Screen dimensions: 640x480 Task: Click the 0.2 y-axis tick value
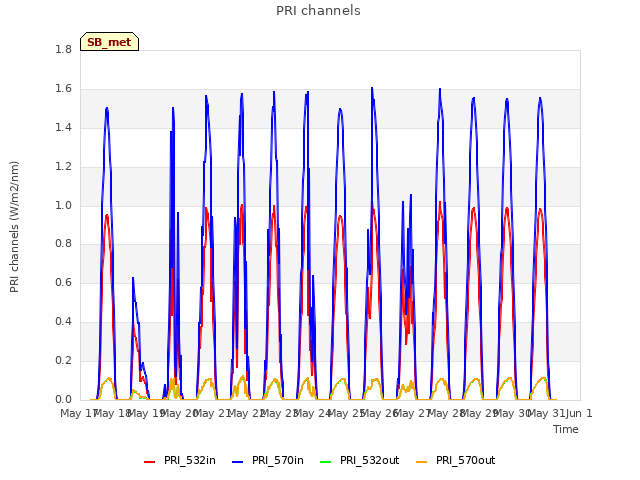pos(63,360)
